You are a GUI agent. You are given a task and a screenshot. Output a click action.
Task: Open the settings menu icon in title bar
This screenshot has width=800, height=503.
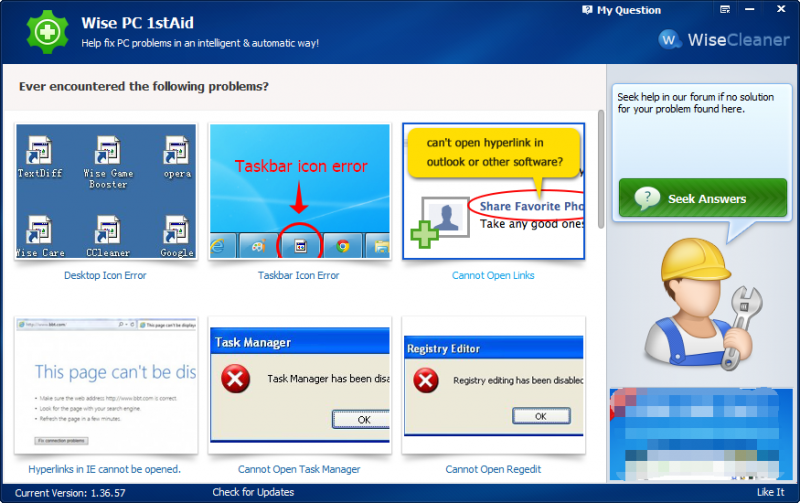coord(724,9)
